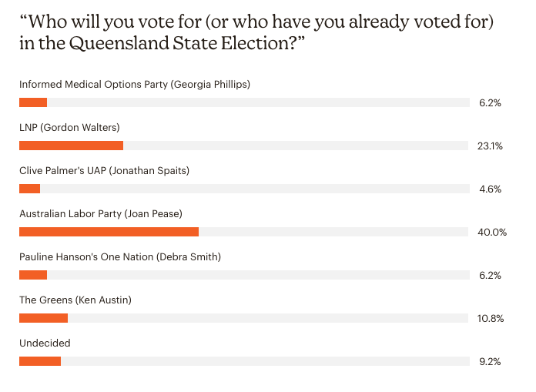Viewport: 536px width, 392px height.
Task: Click the 9.2% Undecided percentage value
Action: point(490,362)
